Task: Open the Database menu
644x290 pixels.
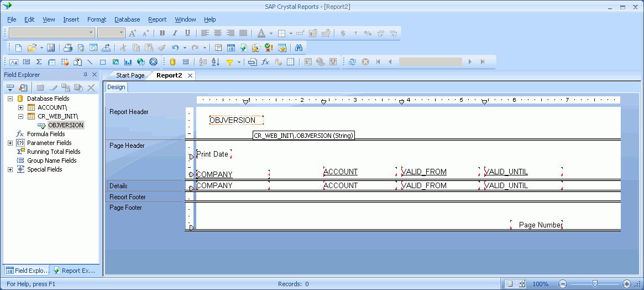Action: (127, 19)
